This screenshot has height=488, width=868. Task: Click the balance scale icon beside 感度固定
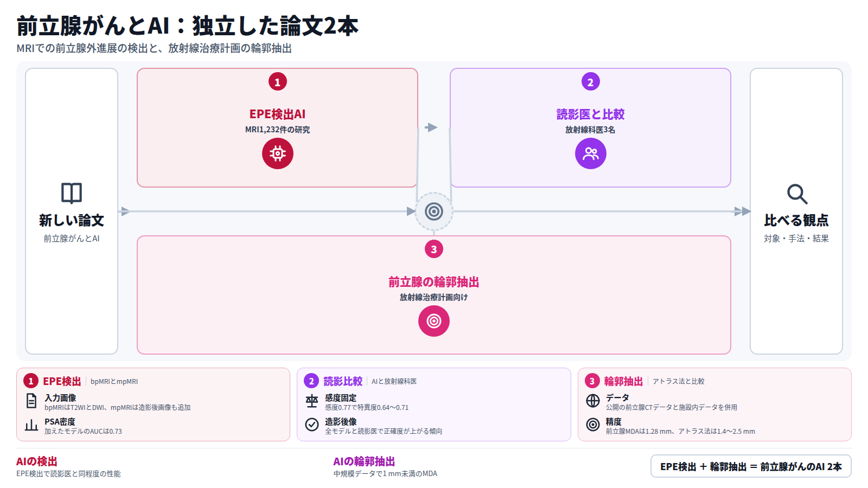coord(312,401)
